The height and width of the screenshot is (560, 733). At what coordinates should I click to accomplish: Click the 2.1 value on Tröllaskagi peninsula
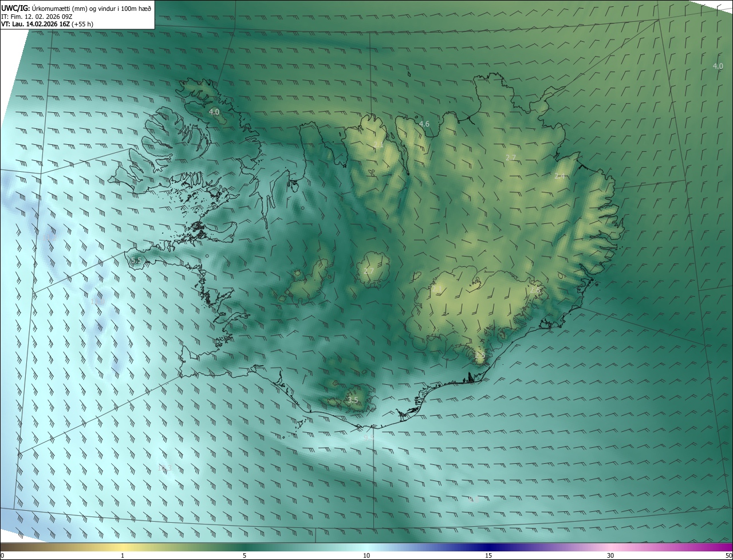(379, 145)
